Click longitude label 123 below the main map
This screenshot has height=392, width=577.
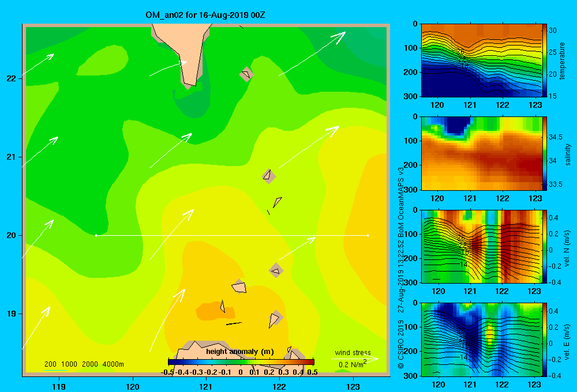point(353,386)
